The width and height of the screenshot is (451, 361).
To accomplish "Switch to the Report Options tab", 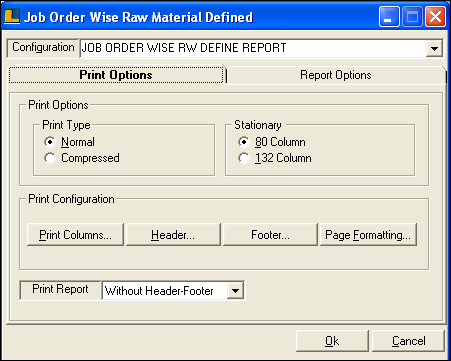I will tap(336, 75).
